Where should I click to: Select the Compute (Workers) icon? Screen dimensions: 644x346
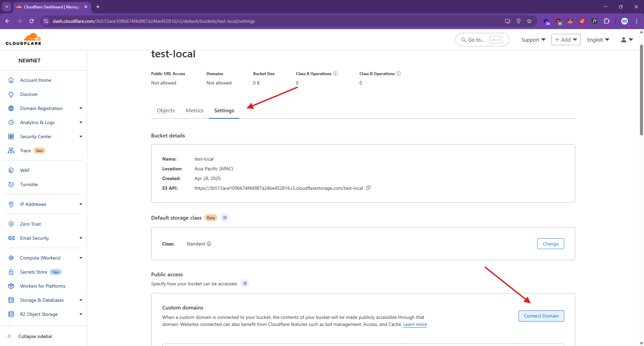11,258
